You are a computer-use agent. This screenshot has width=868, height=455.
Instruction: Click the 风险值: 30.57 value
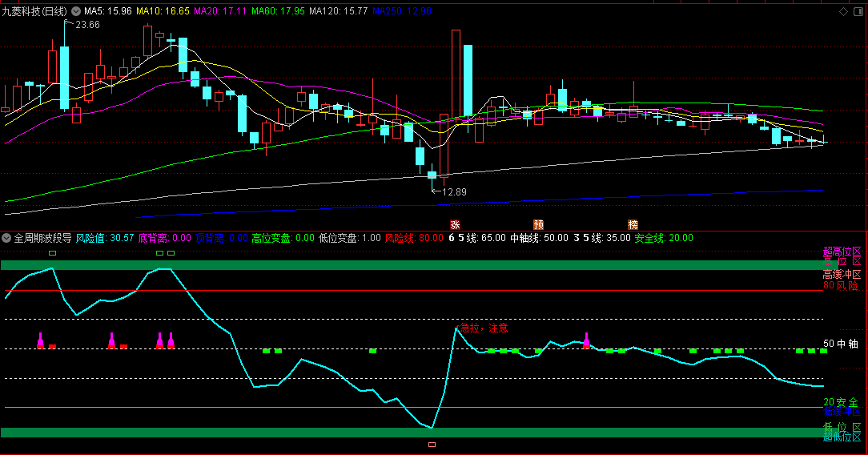pyautogui.click(x=105, y=238)
